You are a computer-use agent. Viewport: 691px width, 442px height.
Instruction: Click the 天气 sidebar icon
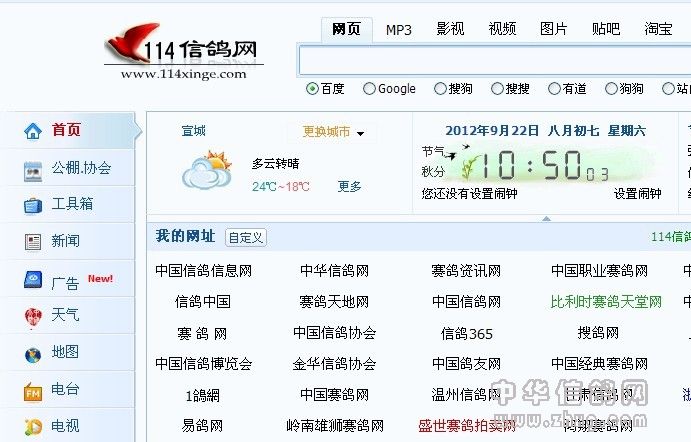point(33,318)
